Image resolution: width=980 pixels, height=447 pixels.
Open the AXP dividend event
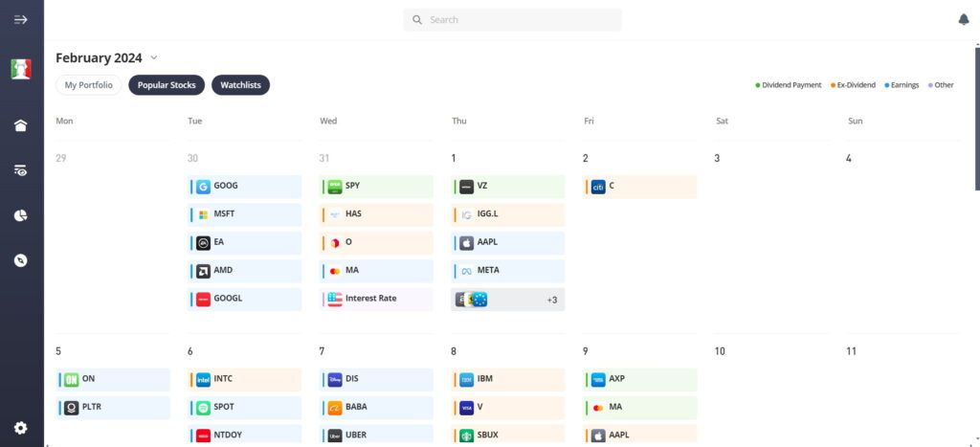click(x=640, y=379)
